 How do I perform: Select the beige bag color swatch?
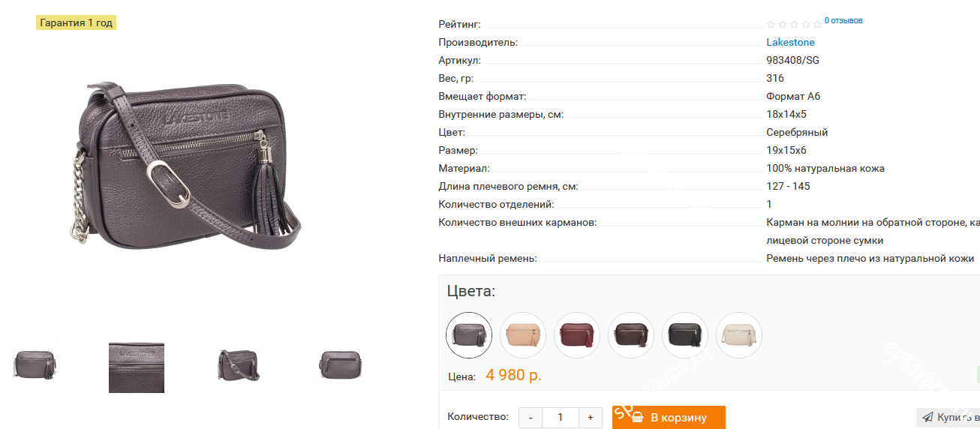523,335
